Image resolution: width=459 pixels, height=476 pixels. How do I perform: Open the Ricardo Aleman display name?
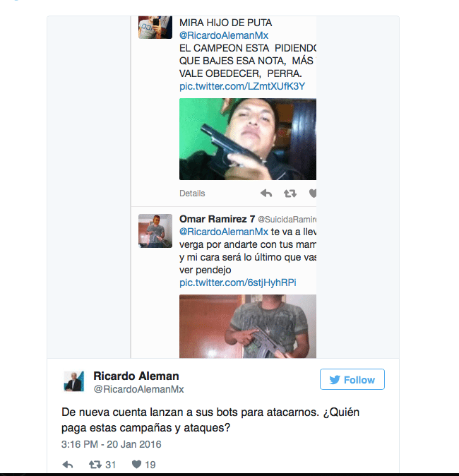tap(136, 376)
